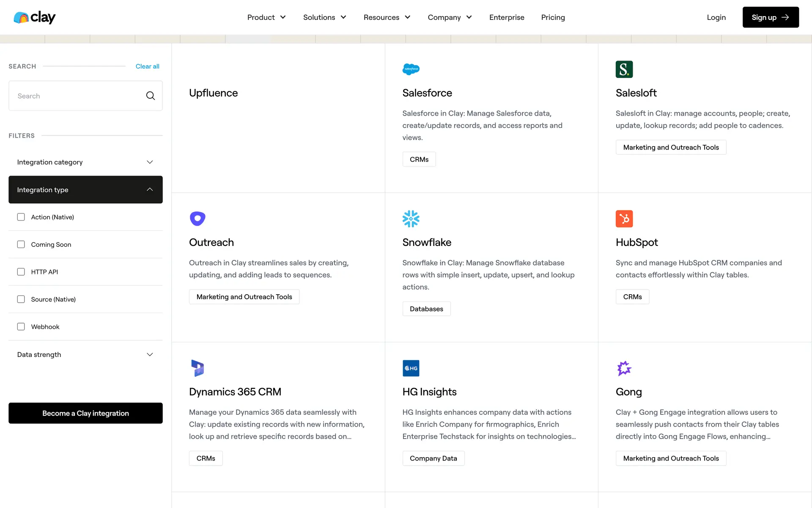
Task: Click the Clay logo in the header
Action: coord(35,17)
